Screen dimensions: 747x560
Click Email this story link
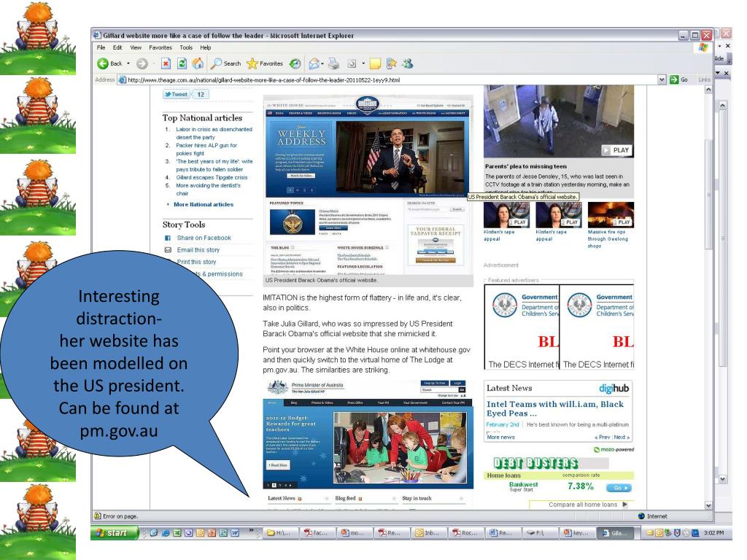[198, 250]
